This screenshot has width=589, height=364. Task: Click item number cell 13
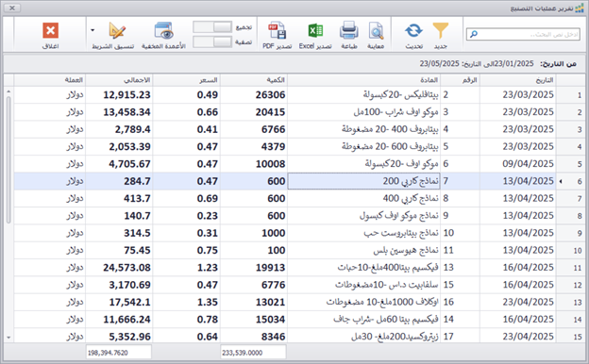coord(461,267)
